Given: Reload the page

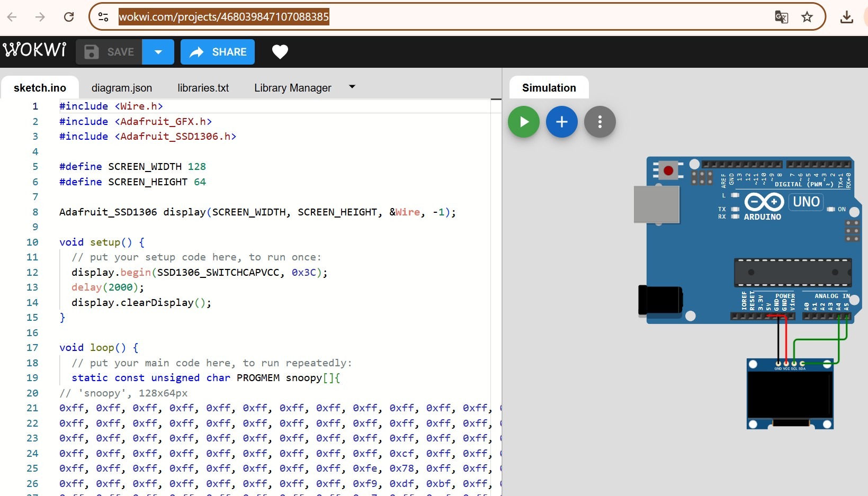Looking at the screenshot, I should click(69, 17).
